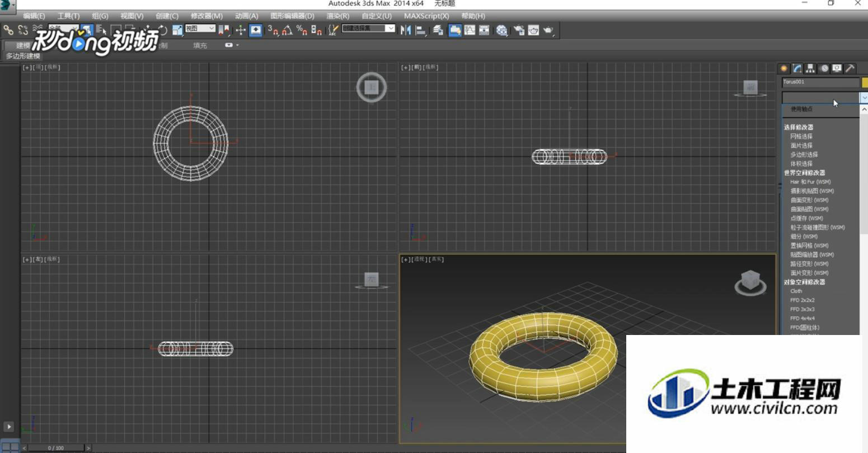Select the Cloth modifier entry
This screenshot has height=453, width=868.
(796, 291)
